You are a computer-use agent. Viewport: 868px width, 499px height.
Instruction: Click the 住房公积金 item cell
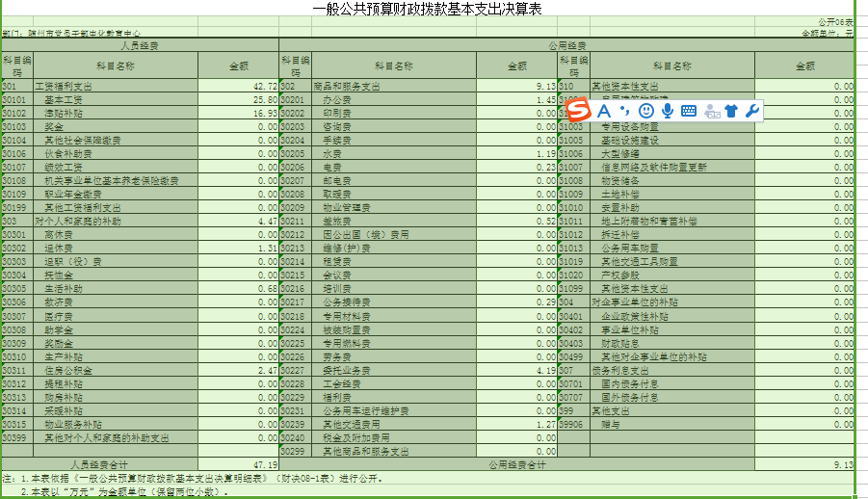[68, 370]
